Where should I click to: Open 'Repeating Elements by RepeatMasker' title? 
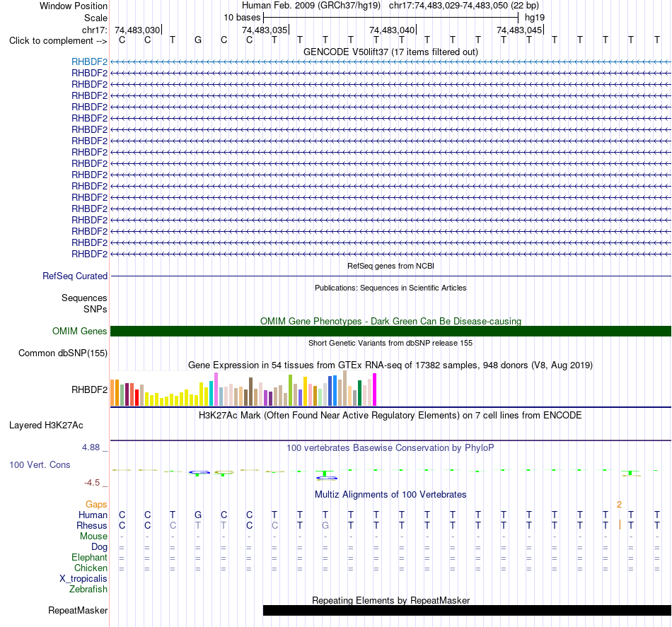(x=390, y=600)
